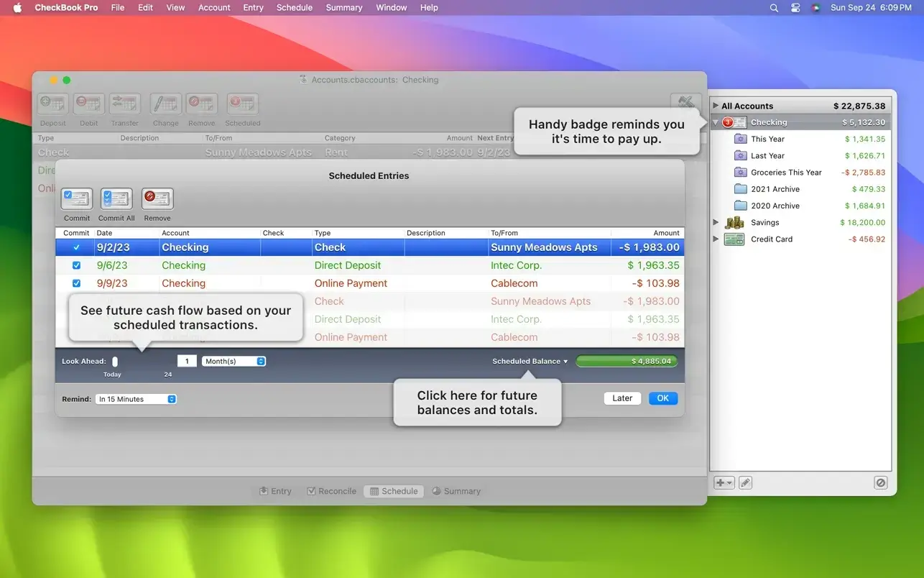The width and height of the screenshot is (924, 578).
Task: Click the Savings account coins icon
Action: click(x=734, y=223)
